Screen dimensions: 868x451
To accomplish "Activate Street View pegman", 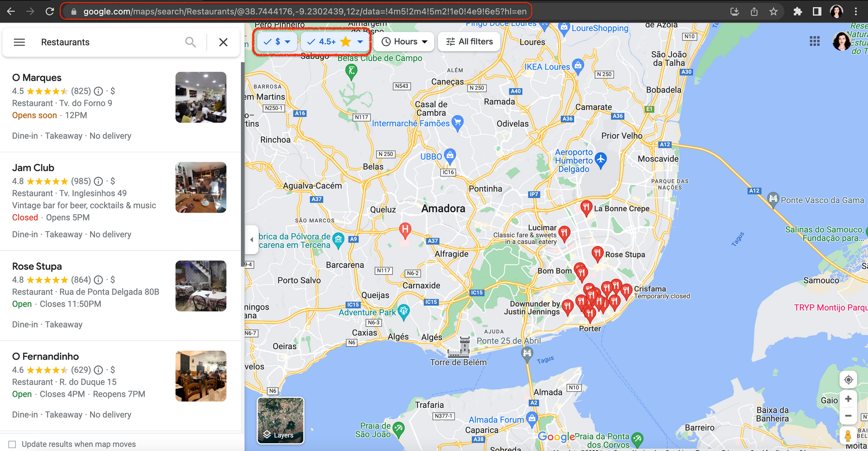I will coord(848,435).
